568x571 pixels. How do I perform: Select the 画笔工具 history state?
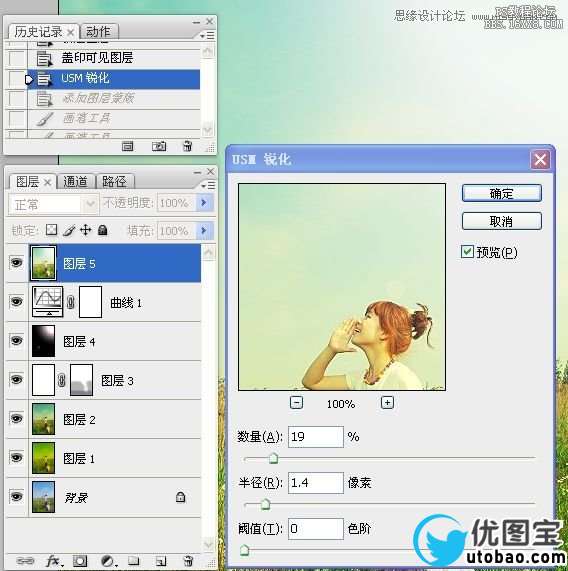click(x=114, y=118)
